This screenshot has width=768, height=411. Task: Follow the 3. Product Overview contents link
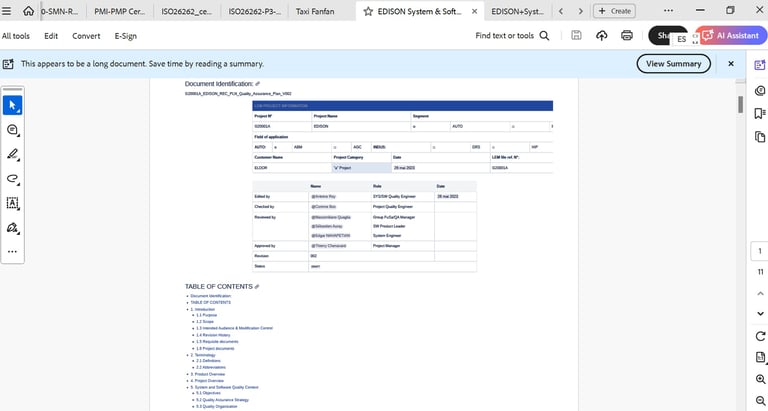[x=208, y=374]
